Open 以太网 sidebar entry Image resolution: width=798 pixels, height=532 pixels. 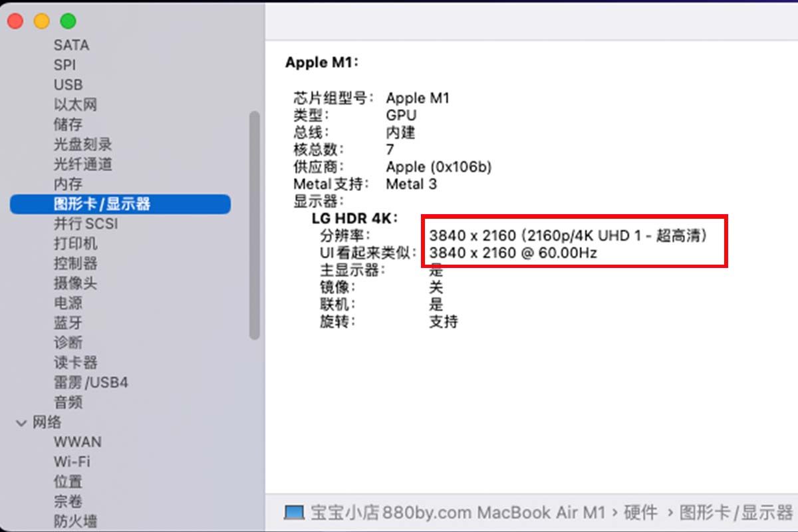(x=76, y=104)
